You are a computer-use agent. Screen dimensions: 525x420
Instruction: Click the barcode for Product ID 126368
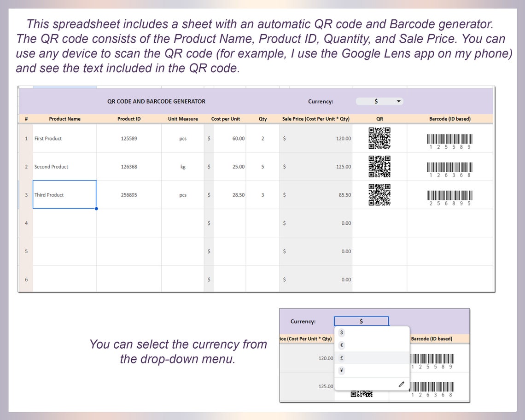[449, 168]
